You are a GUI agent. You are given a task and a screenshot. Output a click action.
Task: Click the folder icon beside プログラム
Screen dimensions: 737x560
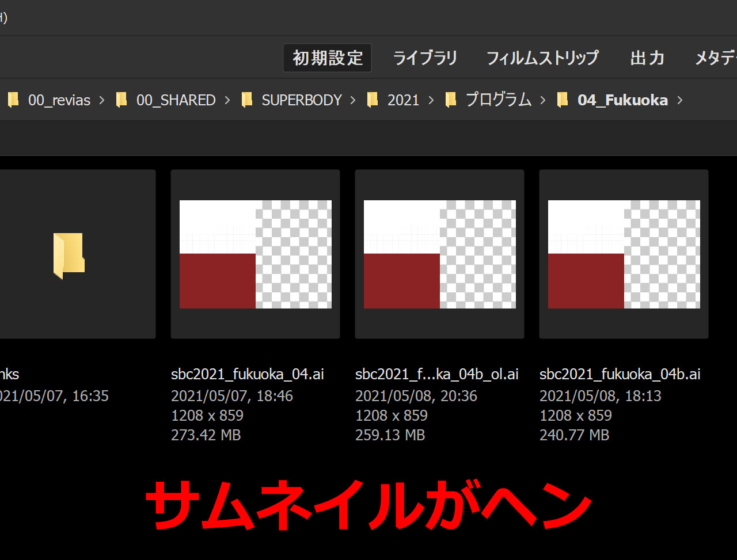click(451, 100)
